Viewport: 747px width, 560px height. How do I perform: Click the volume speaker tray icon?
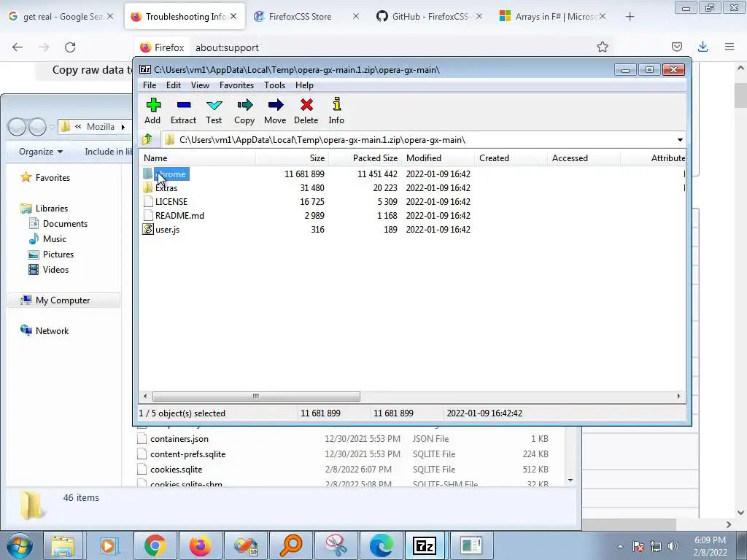coord(673,546)
